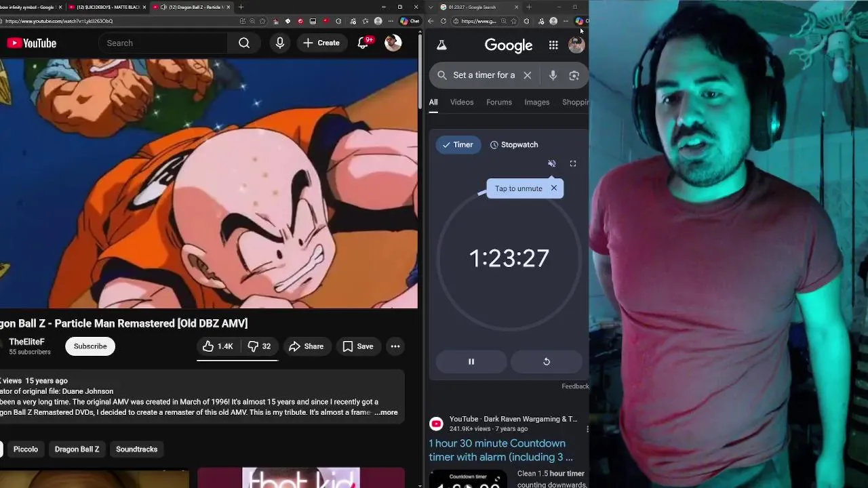Save video to playlist

point(358,346)
